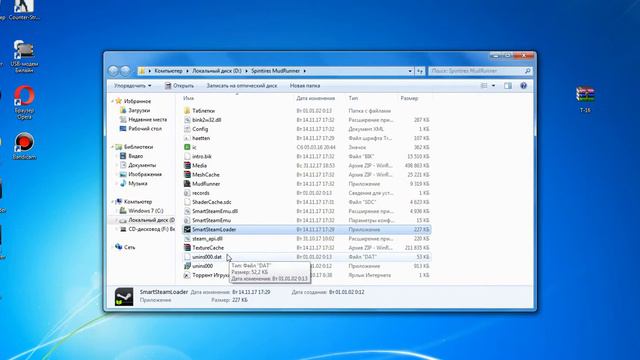Select the records file
640x360 pixels.
pos(306,193)
